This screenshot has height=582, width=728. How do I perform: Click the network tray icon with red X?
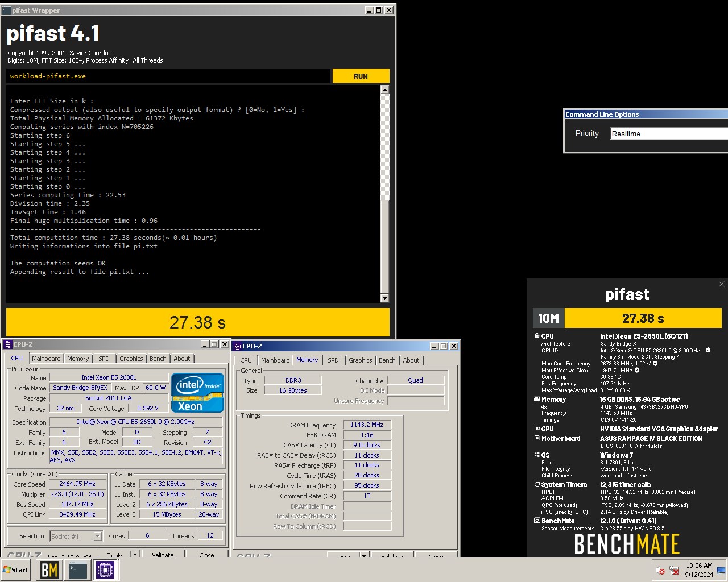click(x=674, y=570)
